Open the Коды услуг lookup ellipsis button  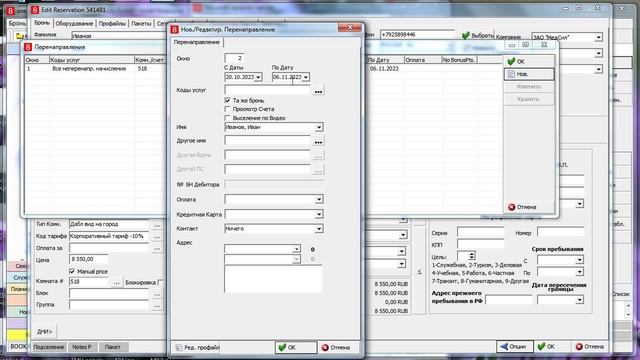[x=318, y=92]
